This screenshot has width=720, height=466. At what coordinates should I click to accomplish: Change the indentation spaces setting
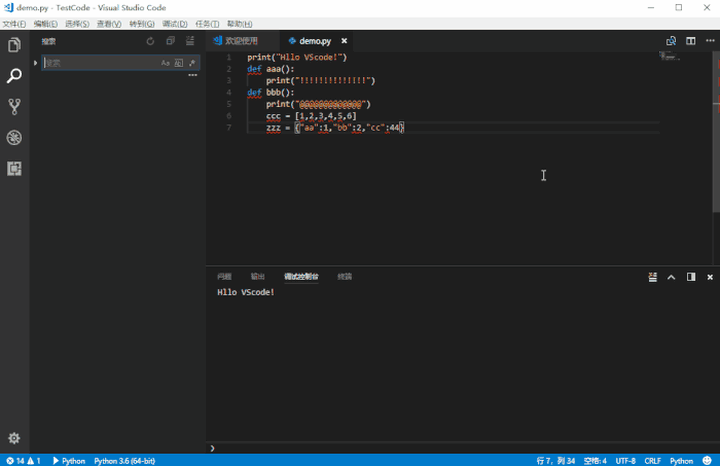[595, 460]
